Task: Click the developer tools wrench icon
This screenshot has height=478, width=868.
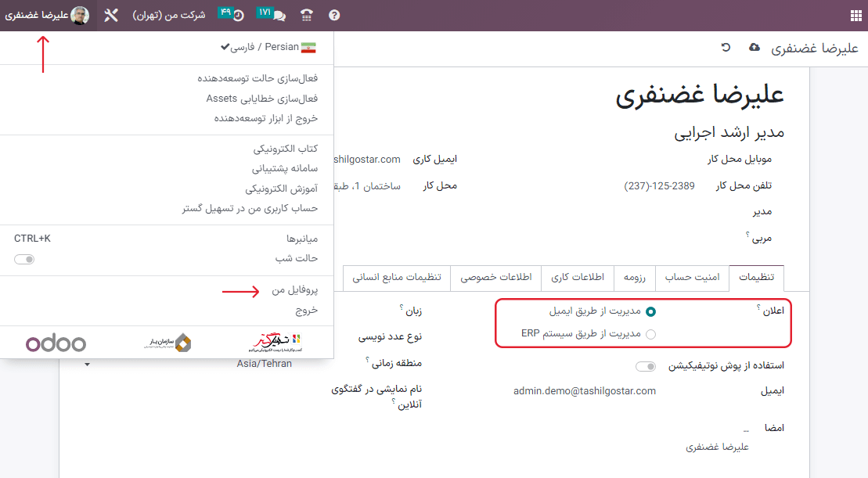Action: pyautogui.click(x=111, y=14)
